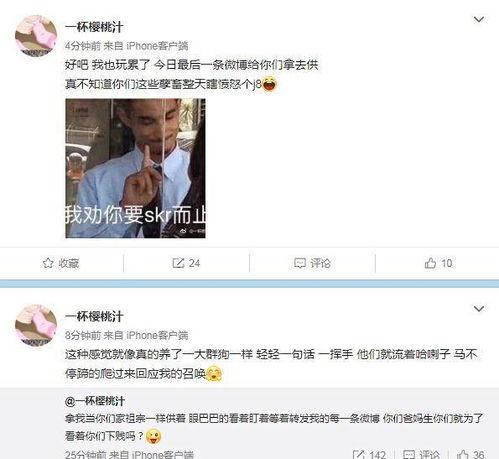
Task: Click the favorite star icon on first post
Action: coord(48,263)
